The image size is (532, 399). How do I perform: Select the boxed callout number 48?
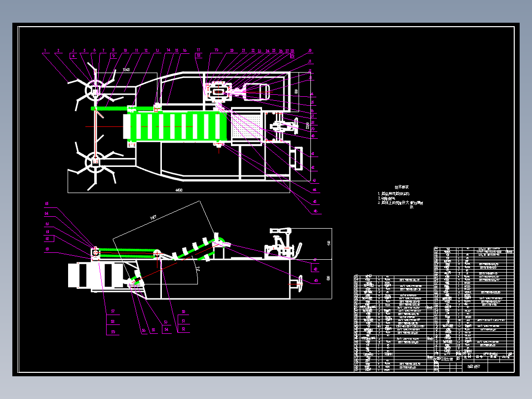coord(315,269)
